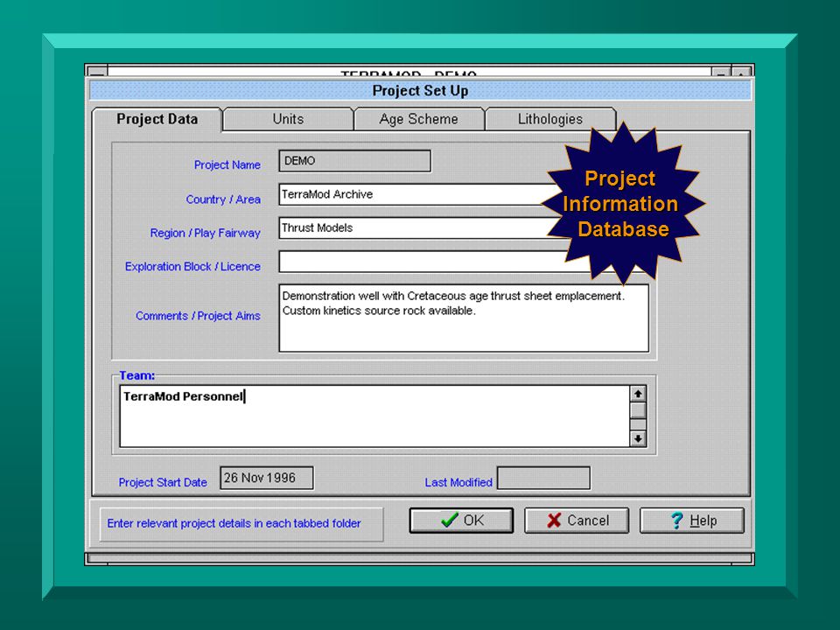Click the Cancel button
Viewport: 840px width, 630px height.
click(577, 520)
